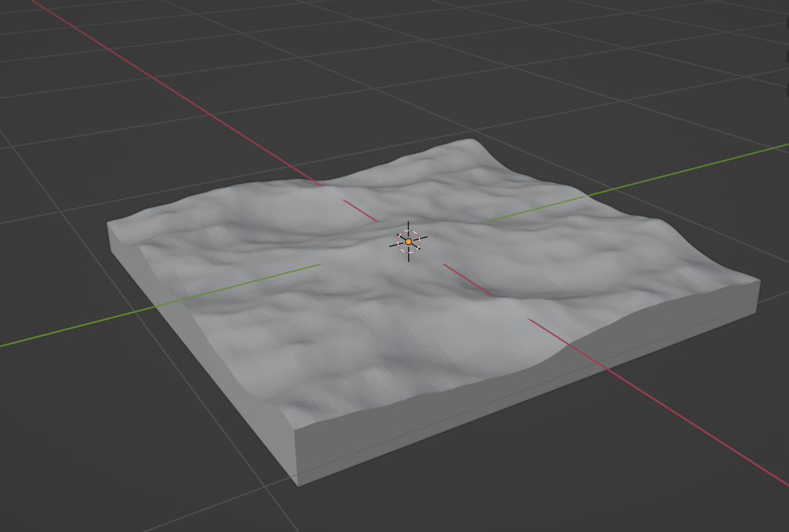This screenshot has height=532, width=789.
Task: Click the orange origin dot of the terrain object
Action: pos(408,242)
